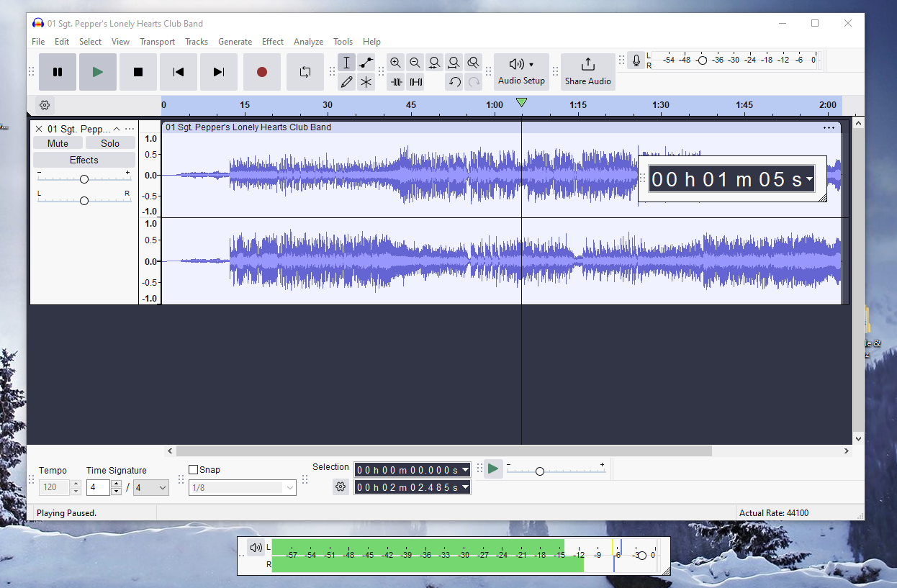The height and width of the screenshot is (588, 897).
Task: Click the microphone recording meter icon
Action: [636, 60]
